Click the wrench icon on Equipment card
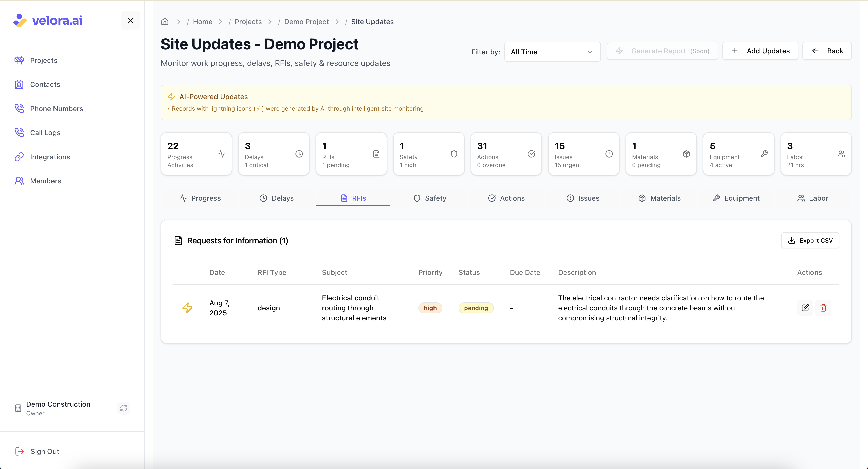The width and height of the screenshot is (868, 469). pyautogui.click(x=764, y=154)
